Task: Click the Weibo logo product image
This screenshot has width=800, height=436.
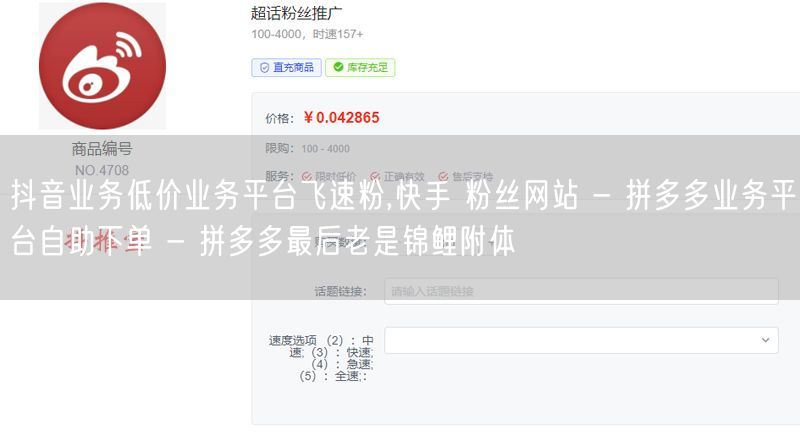Action: [x=103, y=66]
